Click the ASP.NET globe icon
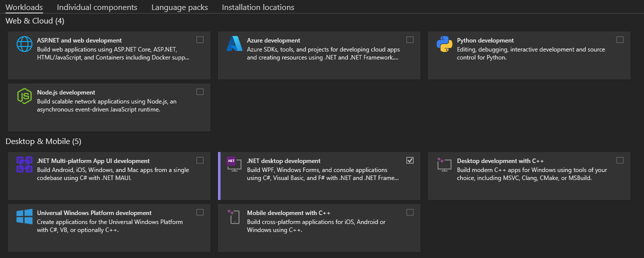Screen dimensions: 644x258 coord(24,44)
